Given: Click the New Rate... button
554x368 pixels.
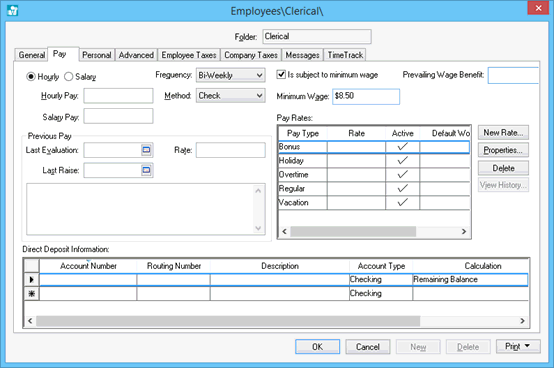Looking at the screenshot, I should pyautogui.click(x=503, y=133).
